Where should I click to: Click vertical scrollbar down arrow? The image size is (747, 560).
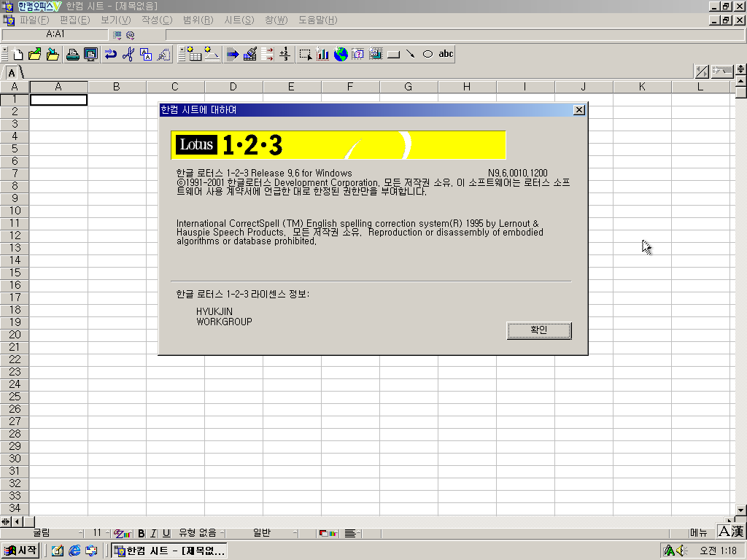click(741, 510)
